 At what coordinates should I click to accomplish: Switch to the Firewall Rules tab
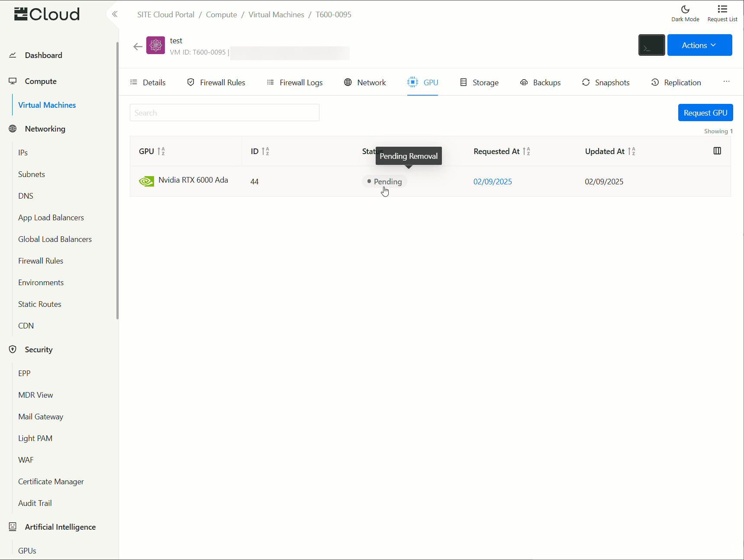click(x=216, y=83)
